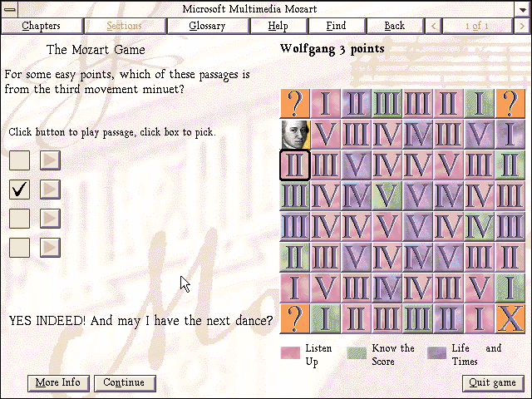Play the fourth passage
This screenshot has height=399, width=532.
[x=50, y=248]
